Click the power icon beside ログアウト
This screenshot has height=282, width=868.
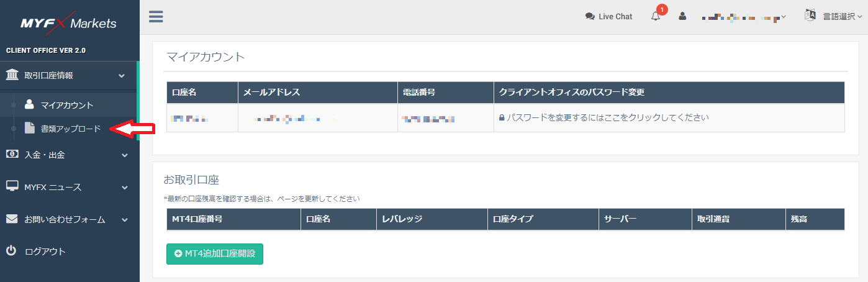11,252
